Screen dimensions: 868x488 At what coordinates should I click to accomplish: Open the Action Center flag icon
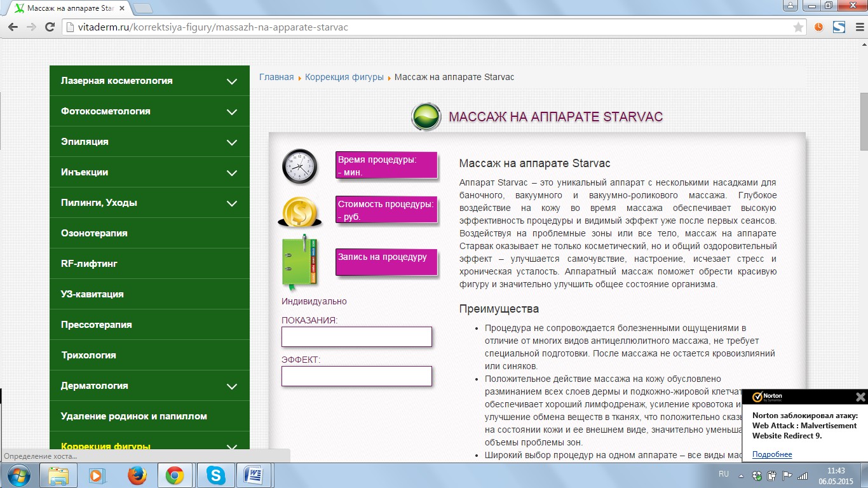(787, 475)
